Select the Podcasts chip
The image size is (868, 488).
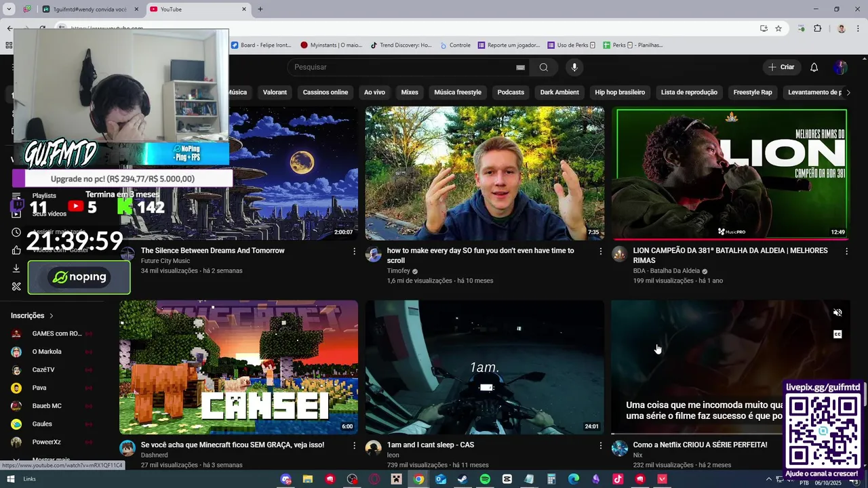click(x=511, y=92)
